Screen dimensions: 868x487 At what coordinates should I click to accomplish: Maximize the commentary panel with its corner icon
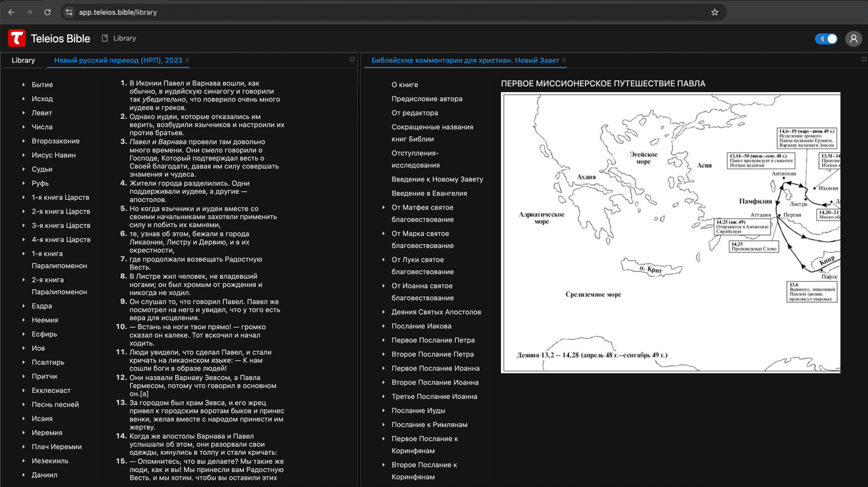(862, 59)
